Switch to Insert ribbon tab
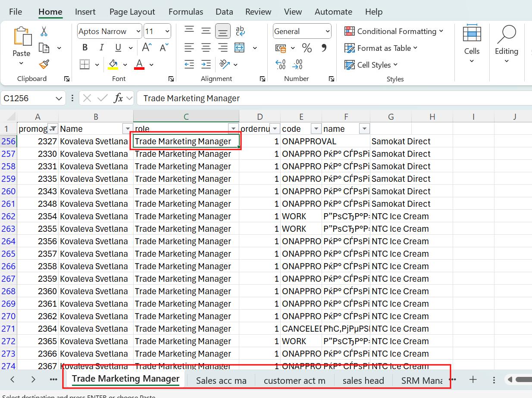Screen dimensions: 532x398 coord(85,12)
